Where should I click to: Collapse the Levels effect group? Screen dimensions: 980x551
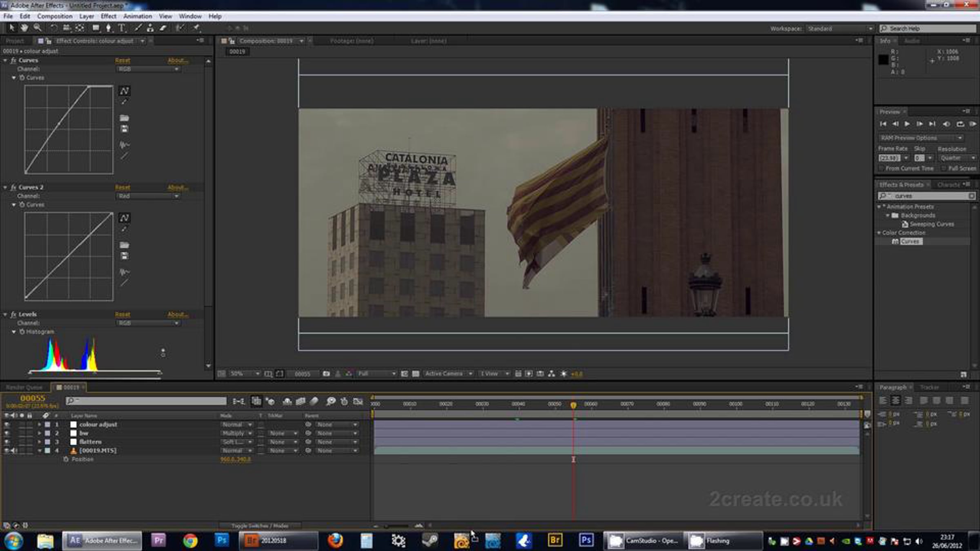(x=5, y=314)
